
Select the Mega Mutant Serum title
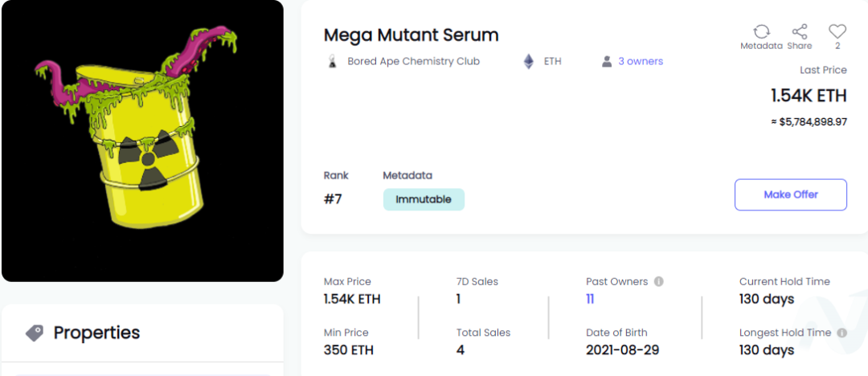click(x=411, y=35)
